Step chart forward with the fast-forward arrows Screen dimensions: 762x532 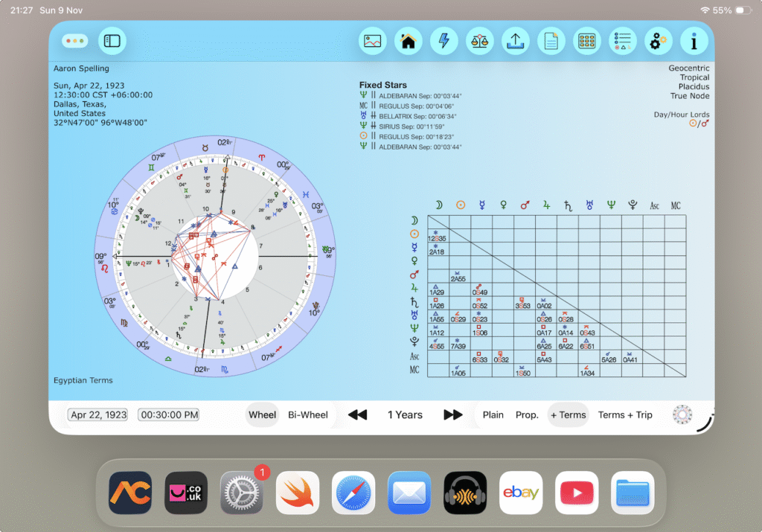[452, 414]
